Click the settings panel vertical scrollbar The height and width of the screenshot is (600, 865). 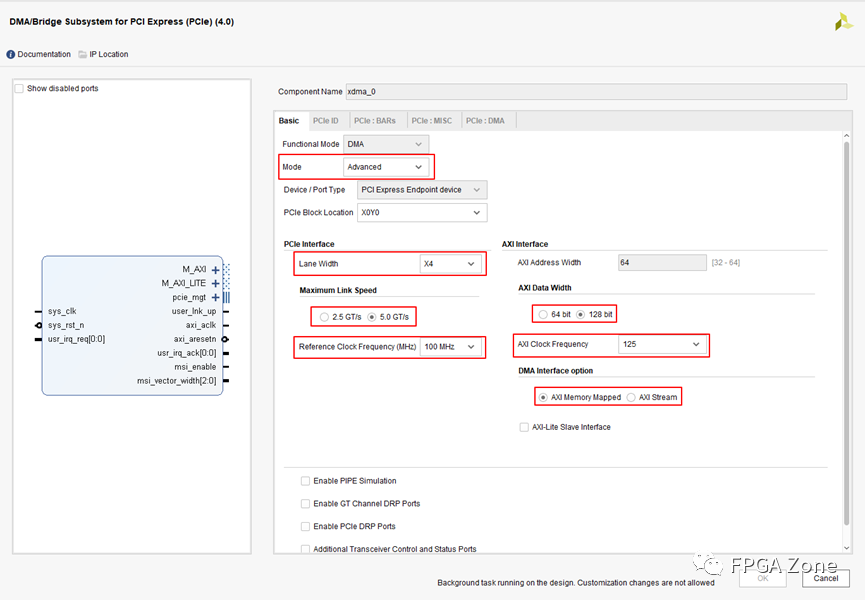point(847,333)
